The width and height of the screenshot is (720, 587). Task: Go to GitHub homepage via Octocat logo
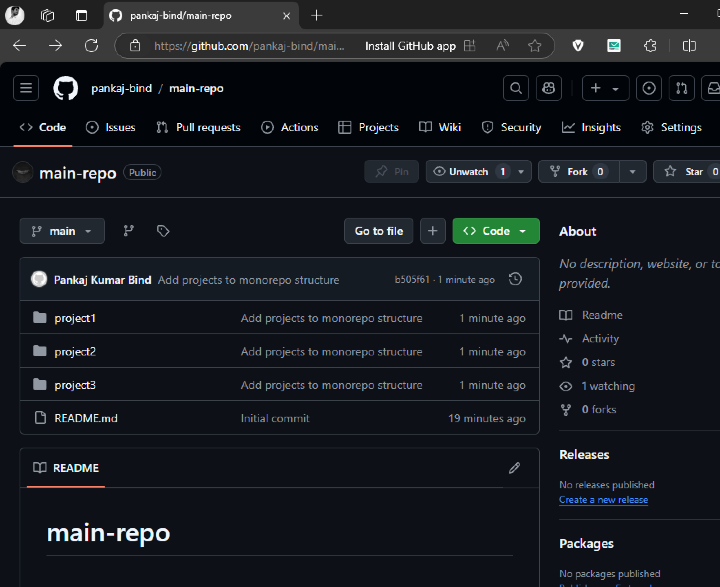coord(66,88)
